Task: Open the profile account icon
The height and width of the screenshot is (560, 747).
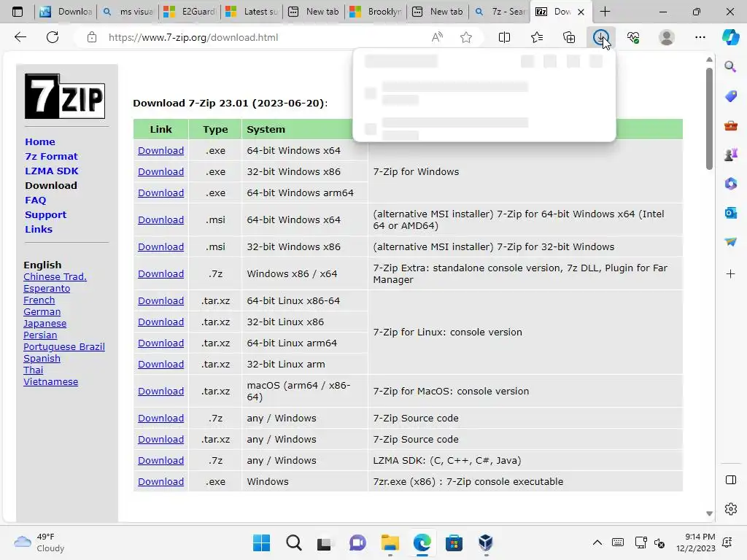Action: click(666, 37)
